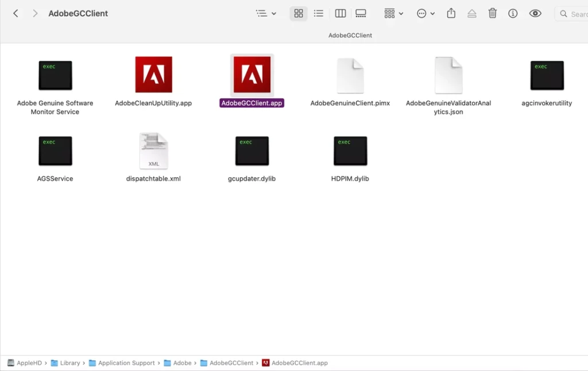Viewport: 588px width, 371px height.
Task: Switch to gallery view
Action: click(361, 13)
